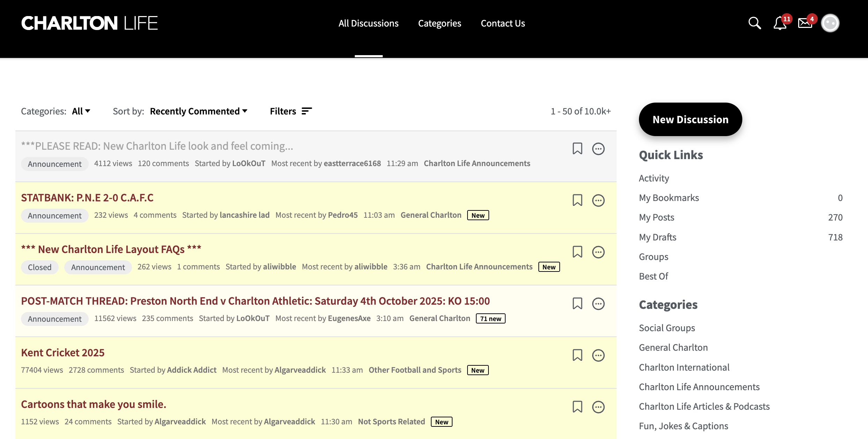This screenshot has height=439, width=868.
Task: Expand the Categories All dropdown
Action: pyautogui.click(x=81, y=111)
